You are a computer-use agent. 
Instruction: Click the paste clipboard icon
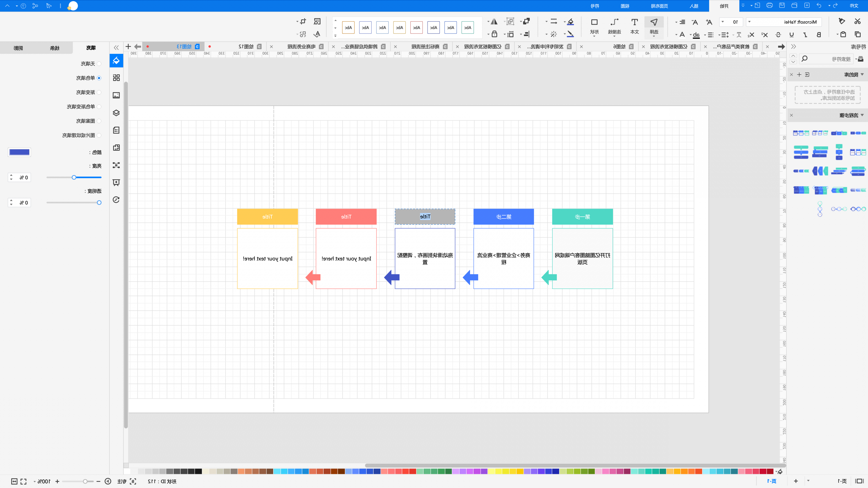coord(843,34)
